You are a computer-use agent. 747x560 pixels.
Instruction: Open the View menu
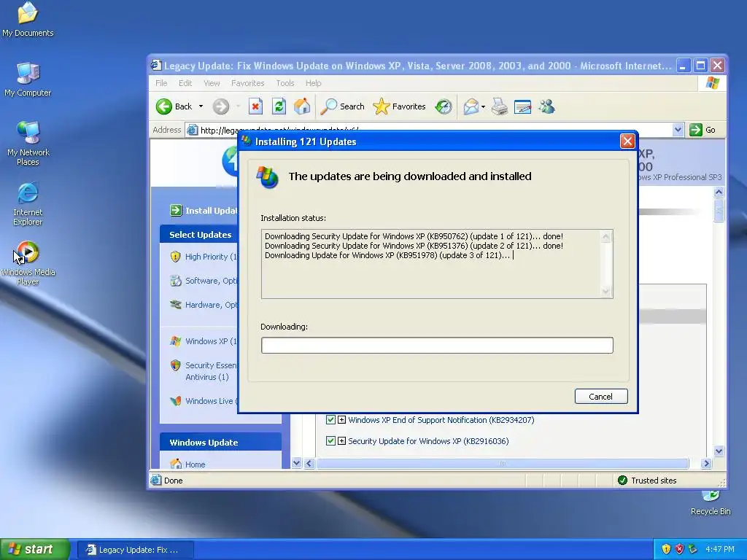212,83
